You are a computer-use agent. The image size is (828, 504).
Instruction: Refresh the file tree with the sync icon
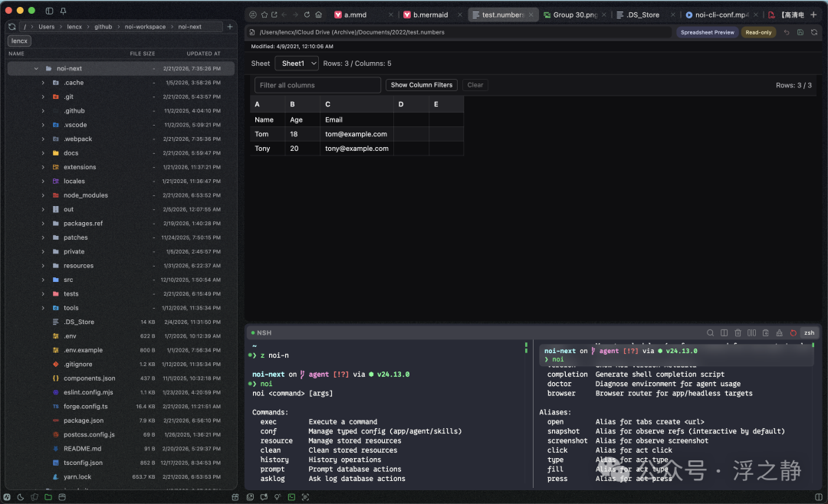click(x=12, y=26)
